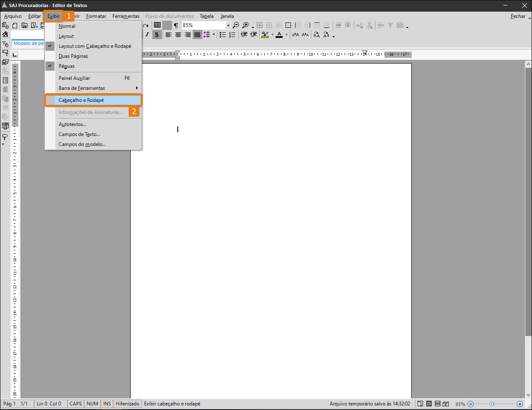Select Autotextos... from the menu

(72, 124)
